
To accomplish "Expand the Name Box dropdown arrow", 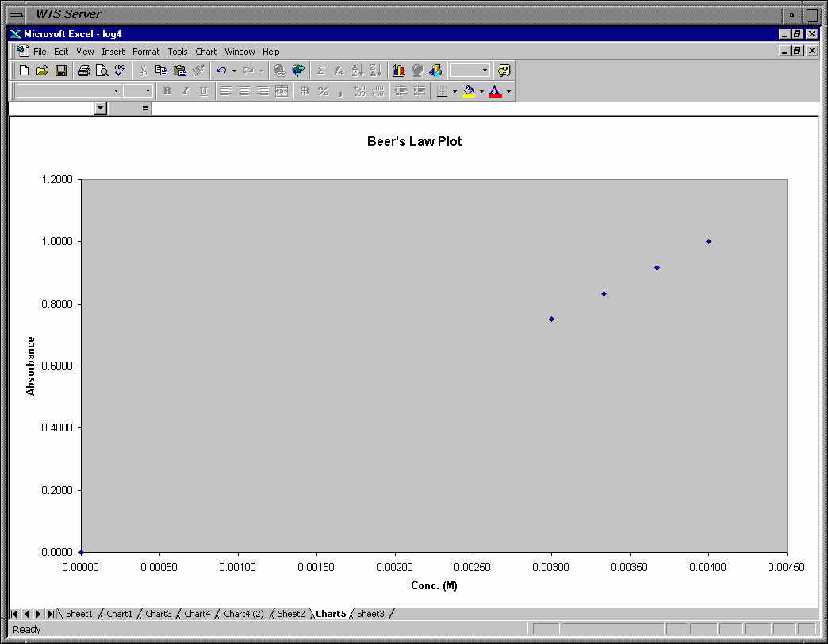I will tap(100, 109).
